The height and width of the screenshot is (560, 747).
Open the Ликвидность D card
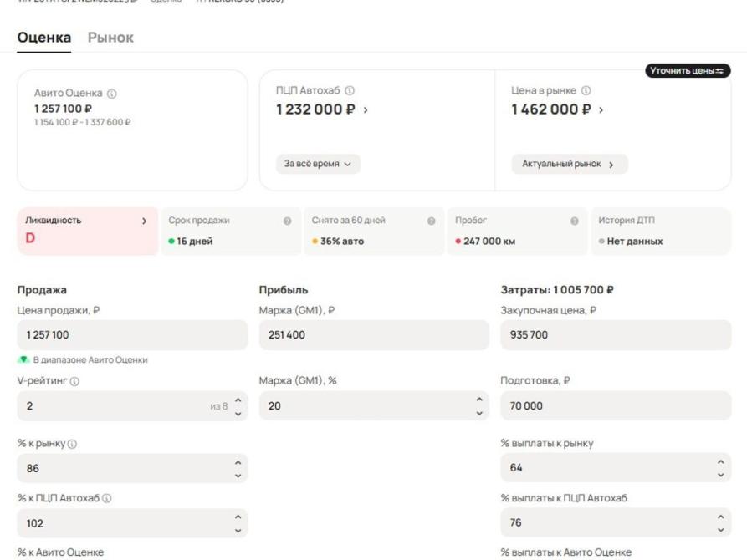click(x=88, y=232)
